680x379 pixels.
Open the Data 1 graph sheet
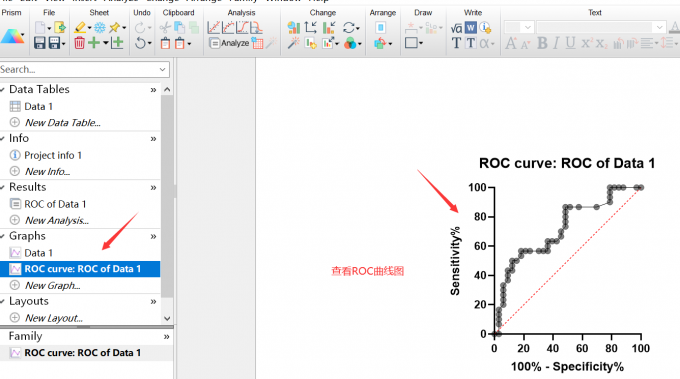(38, 253)
